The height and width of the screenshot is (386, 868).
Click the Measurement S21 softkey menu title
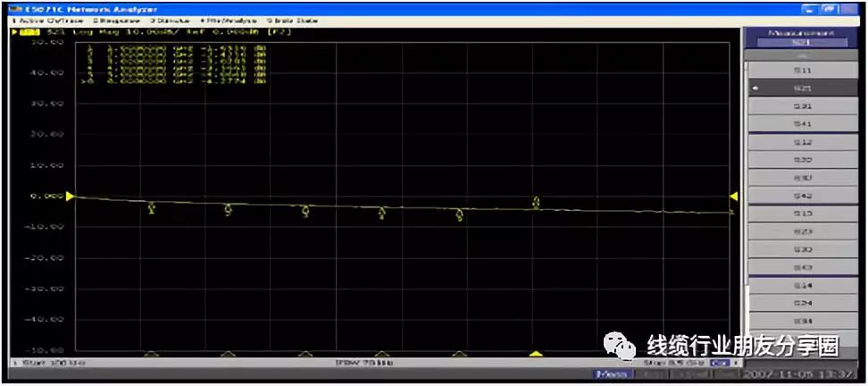click(801, 38)
